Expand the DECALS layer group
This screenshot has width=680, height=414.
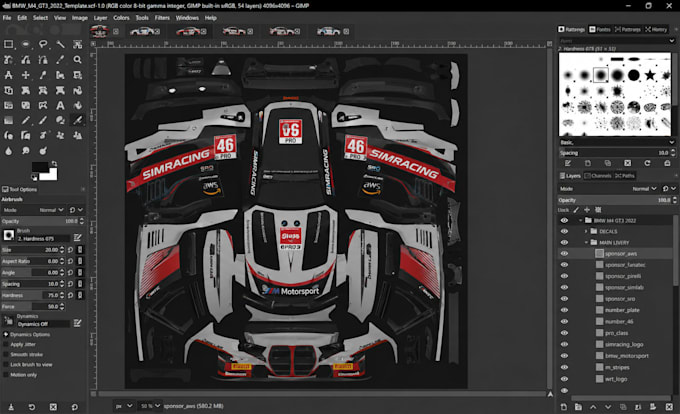click(x=586, y=231)
